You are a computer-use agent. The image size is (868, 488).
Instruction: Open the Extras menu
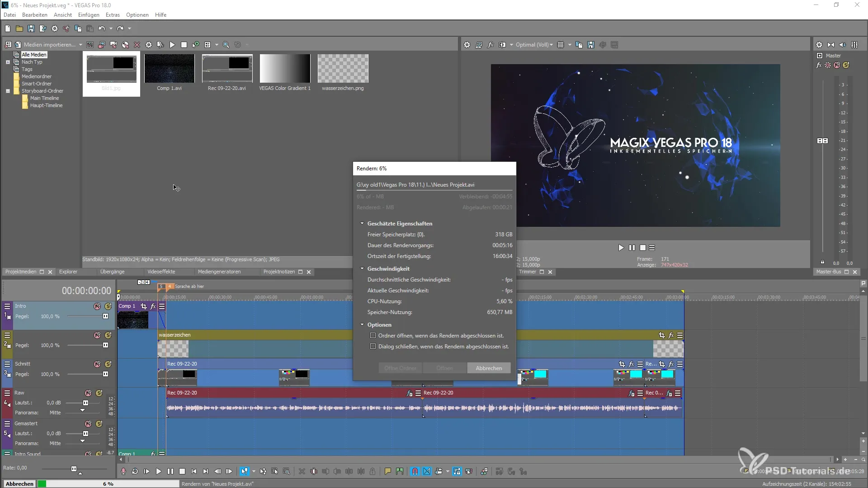click(x=113, y=15)
